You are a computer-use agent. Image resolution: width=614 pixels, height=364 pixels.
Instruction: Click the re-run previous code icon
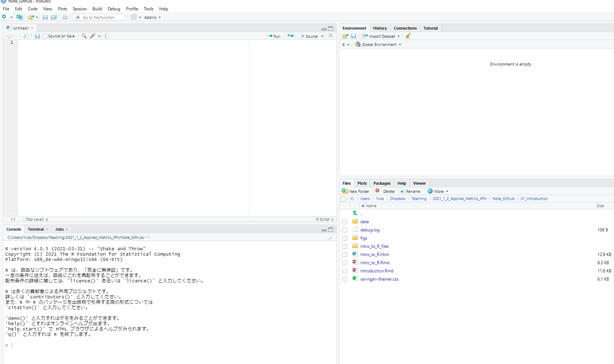[x=291, y=36]
